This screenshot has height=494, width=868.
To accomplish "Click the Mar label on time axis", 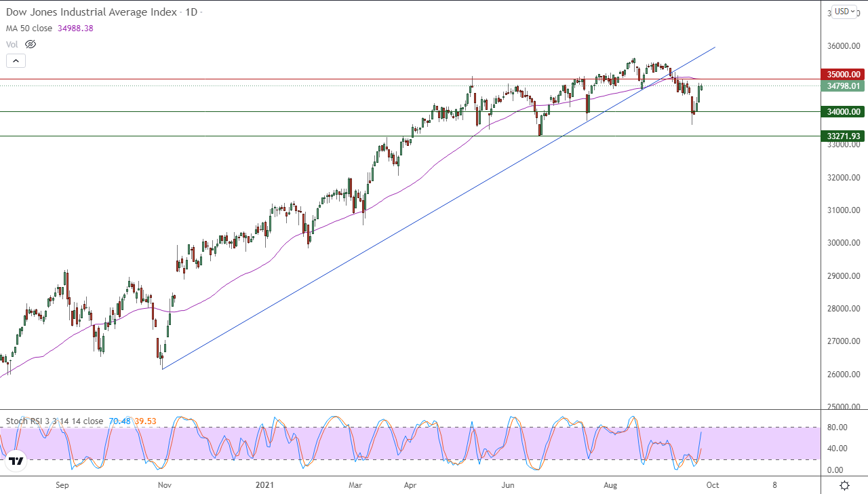I will 357,485.
